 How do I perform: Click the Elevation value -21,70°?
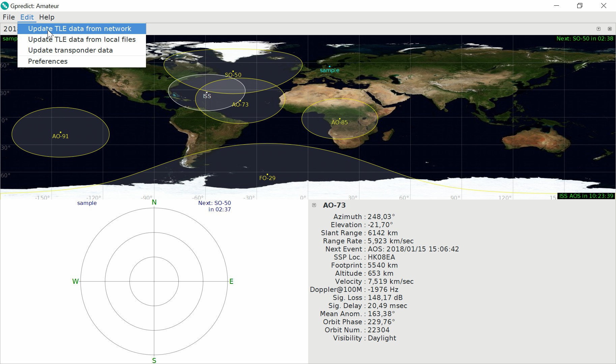[x=380, y=225]
